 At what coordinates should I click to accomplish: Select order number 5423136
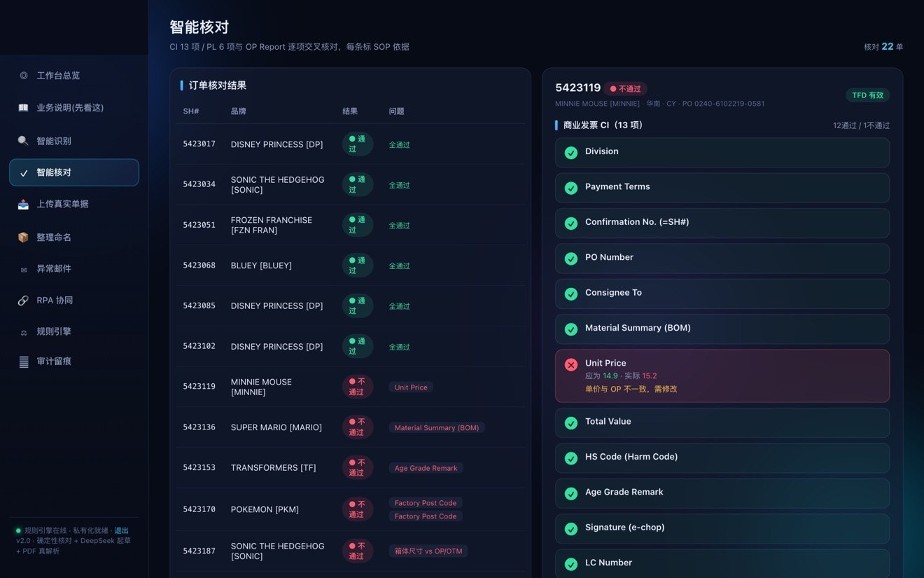[199, 427]
